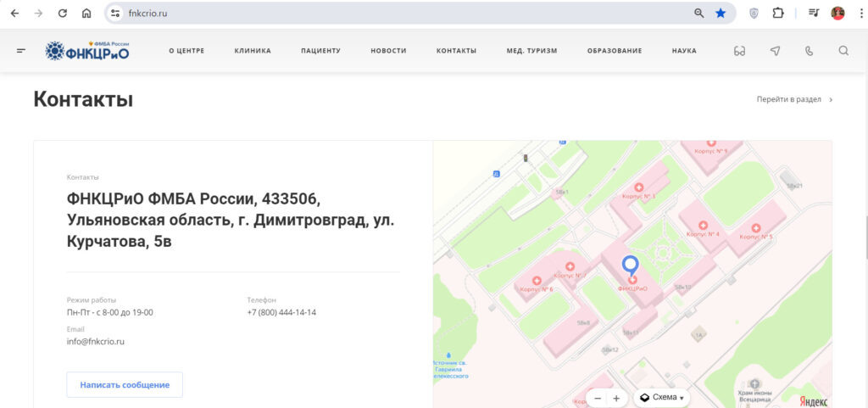Screen dimensions: 868x408
Task: Click the location arrow icon in header
Action: (x=775, y=51)
